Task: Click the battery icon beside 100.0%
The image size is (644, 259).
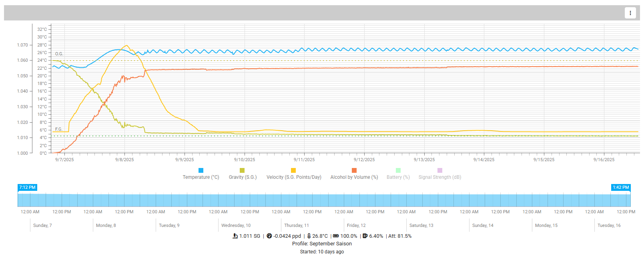Action: click(x=336, y=236)
